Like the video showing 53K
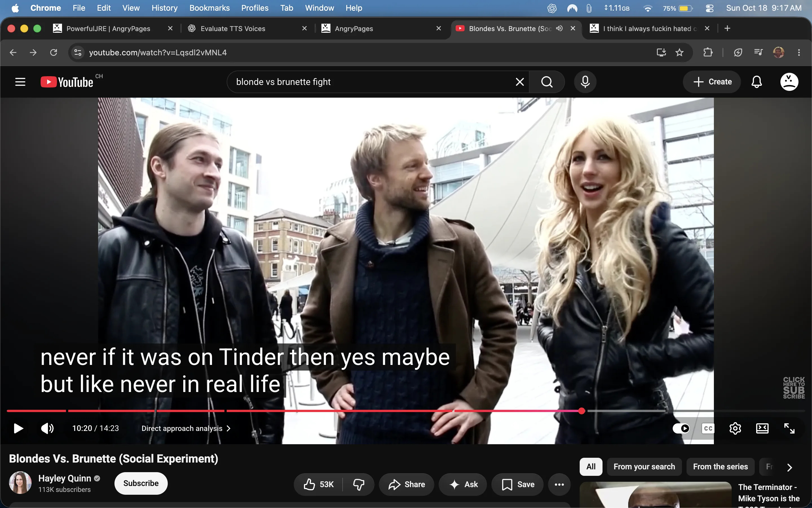 [x=318, y=484]
